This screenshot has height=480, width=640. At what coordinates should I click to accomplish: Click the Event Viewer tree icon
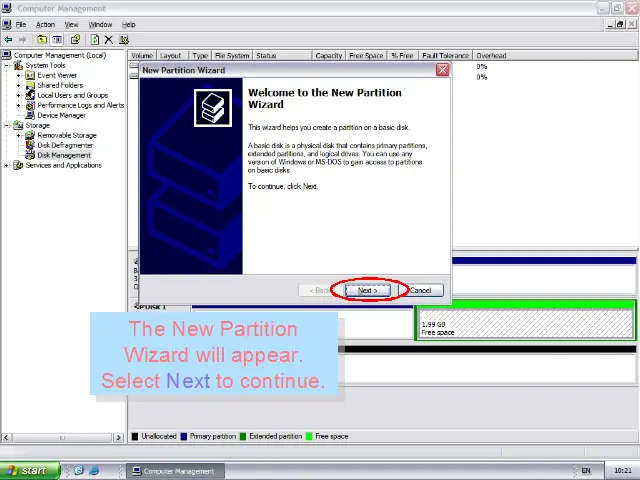[30, 76]
